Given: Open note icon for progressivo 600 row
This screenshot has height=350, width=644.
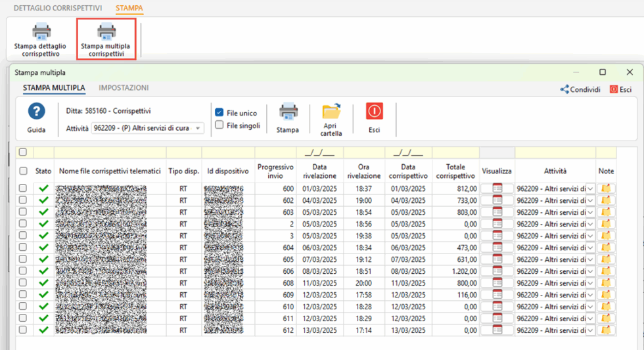Looking at the screenshot, I should (606, 188).
